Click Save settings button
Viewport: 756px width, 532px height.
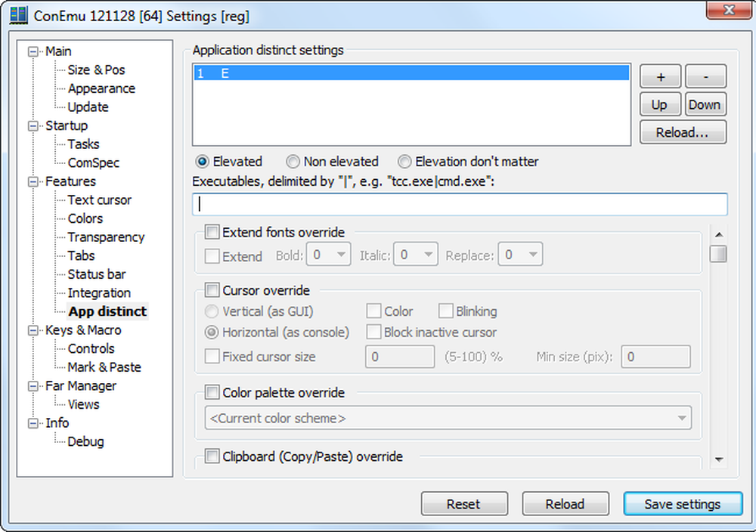[x=683, y=504]
